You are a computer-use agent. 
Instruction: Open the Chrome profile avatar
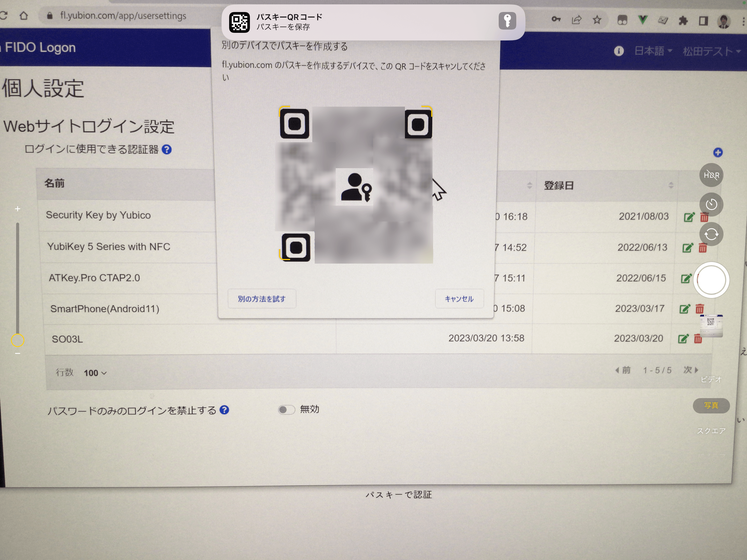click(x=724, y=22)
